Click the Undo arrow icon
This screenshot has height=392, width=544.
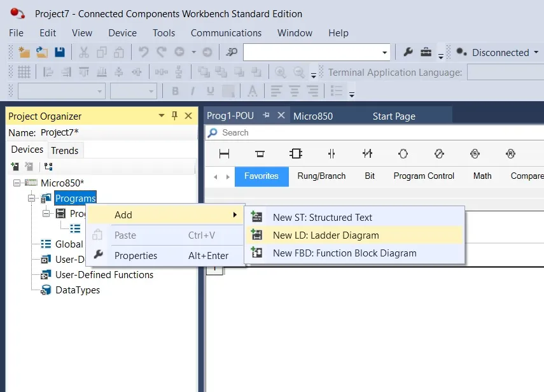coord(144,52)
